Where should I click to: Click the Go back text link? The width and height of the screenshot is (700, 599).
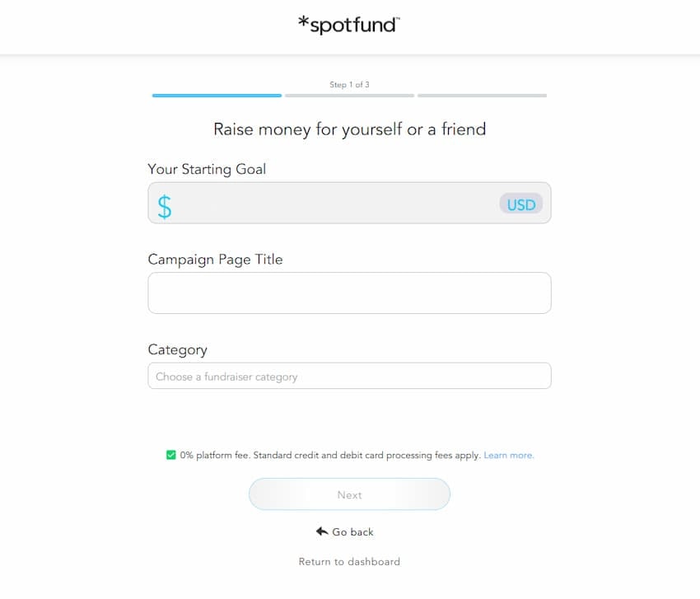coord(352,532)
